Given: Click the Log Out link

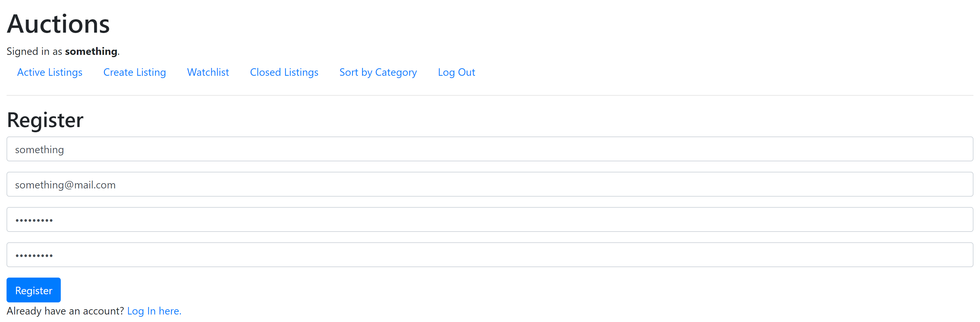Looking at the screenshot, I should 457,72.
